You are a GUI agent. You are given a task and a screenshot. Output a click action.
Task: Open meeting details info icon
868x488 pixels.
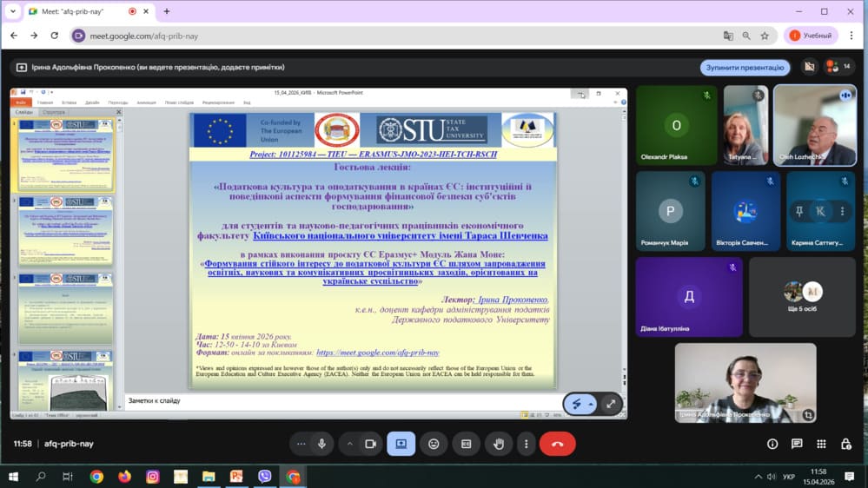point(772,444)
